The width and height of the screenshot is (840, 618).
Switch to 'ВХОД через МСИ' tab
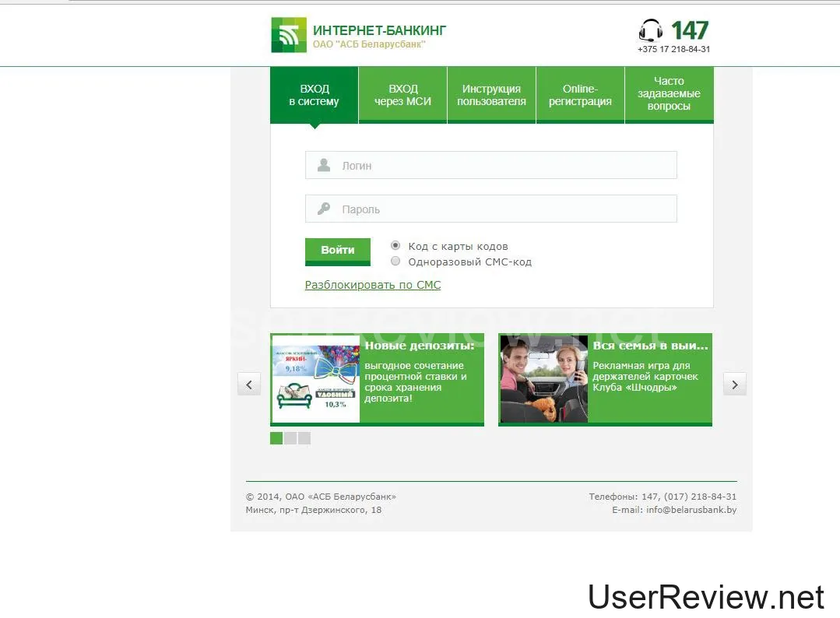tap(402, 95)
